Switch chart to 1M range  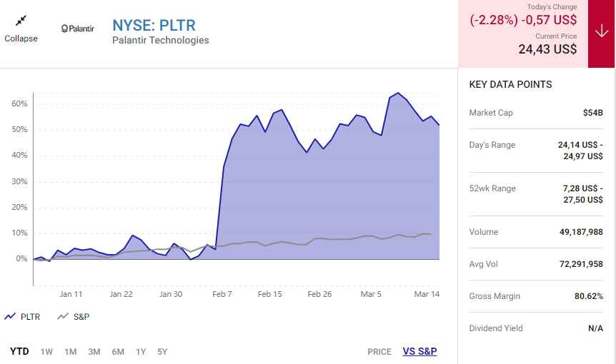(x=70, y=351)
